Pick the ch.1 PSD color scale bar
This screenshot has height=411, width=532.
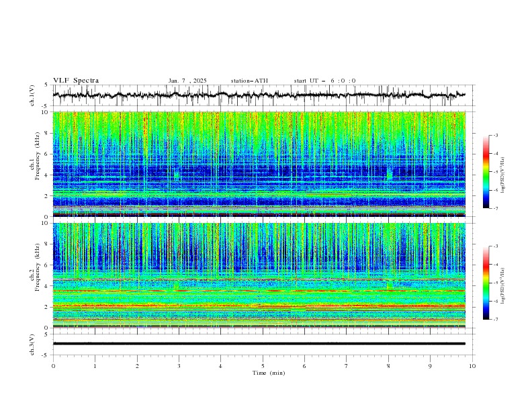coord(486,172)
